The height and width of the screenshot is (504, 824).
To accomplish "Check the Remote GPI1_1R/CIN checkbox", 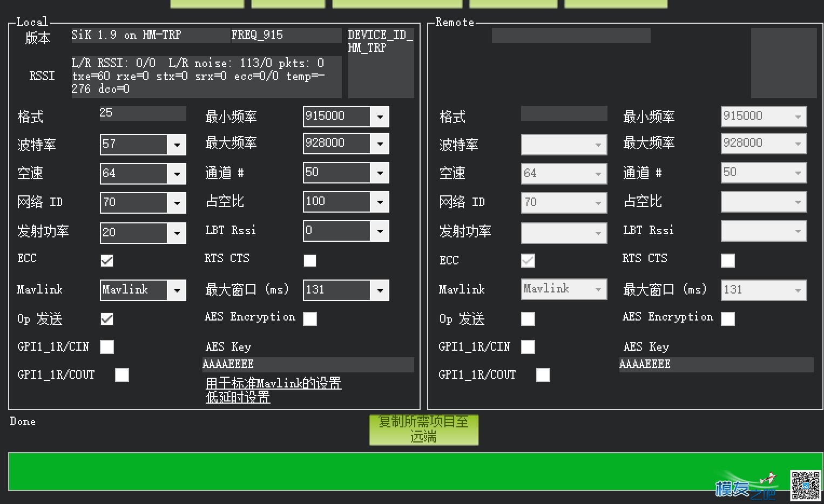I will (x=528, y=347).
